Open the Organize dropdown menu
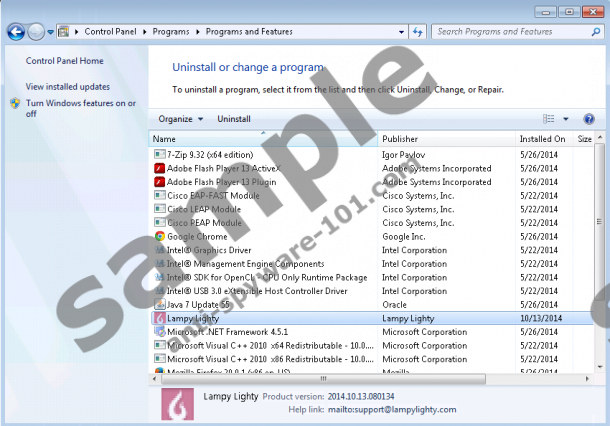Screen dimensions: 610x426 (x=180, y=119)
